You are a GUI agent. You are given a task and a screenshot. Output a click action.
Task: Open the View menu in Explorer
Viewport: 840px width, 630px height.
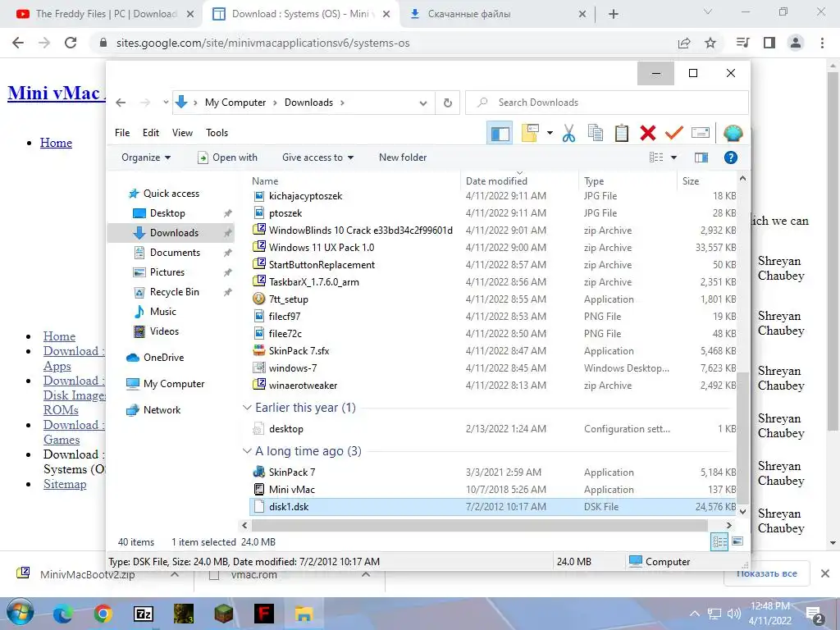click(x=182, y=133)
